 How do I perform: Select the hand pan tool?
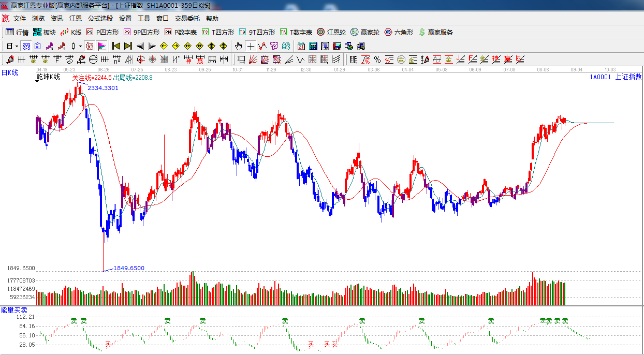238,46
